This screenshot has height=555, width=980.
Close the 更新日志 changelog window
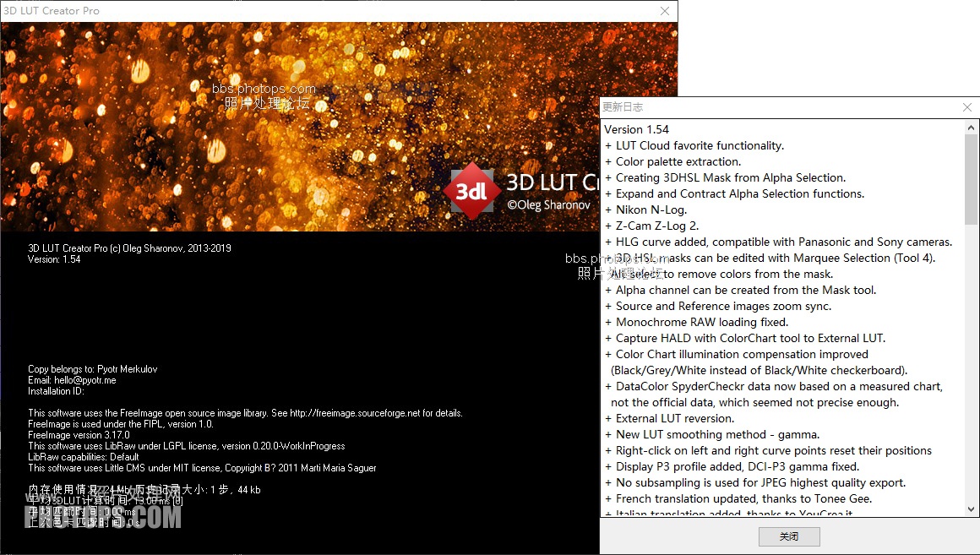[x=966, y=107]
